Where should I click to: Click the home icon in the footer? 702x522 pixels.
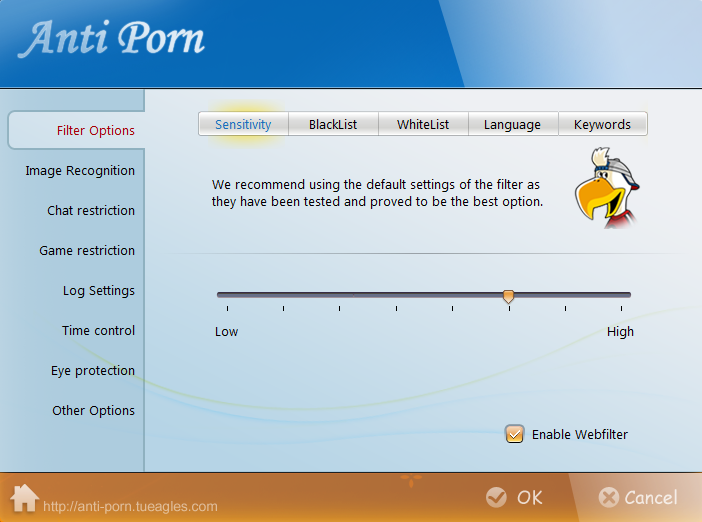[x=24, y=498]
